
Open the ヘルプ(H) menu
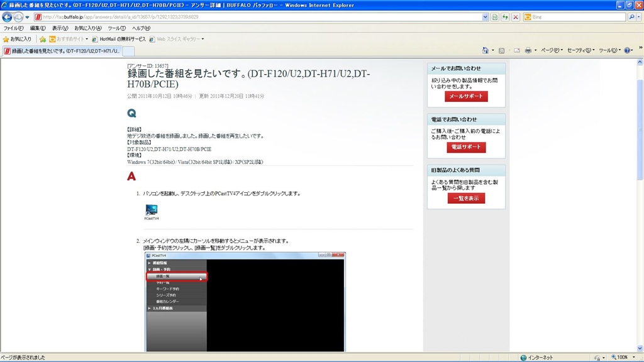[x=141, y=28]
